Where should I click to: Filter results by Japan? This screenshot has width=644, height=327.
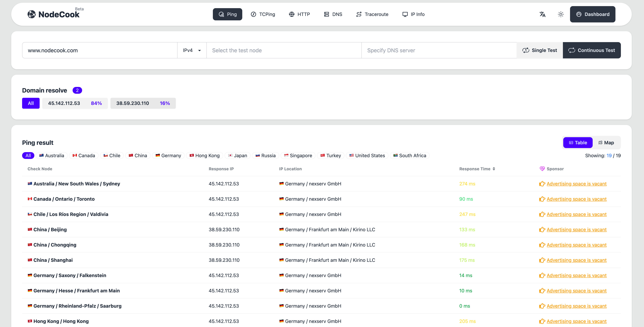pyautogui.click(x=238, y=156)
